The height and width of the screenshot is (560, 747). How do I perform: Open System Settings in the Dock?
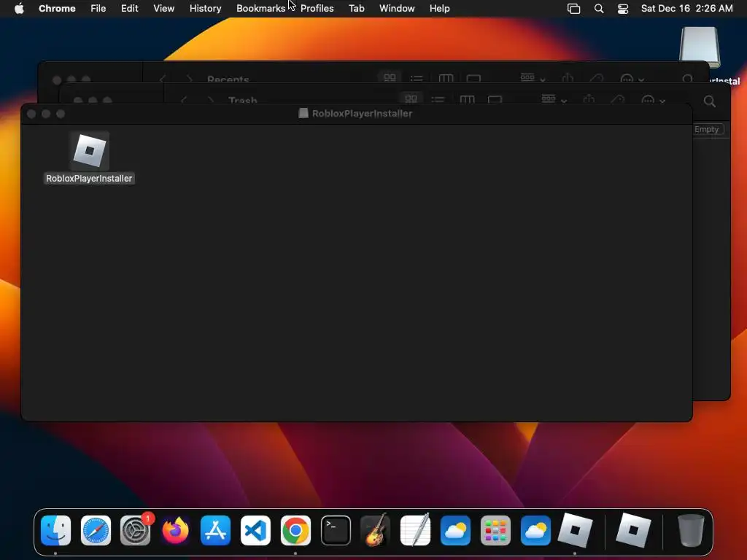pos(136,531)
